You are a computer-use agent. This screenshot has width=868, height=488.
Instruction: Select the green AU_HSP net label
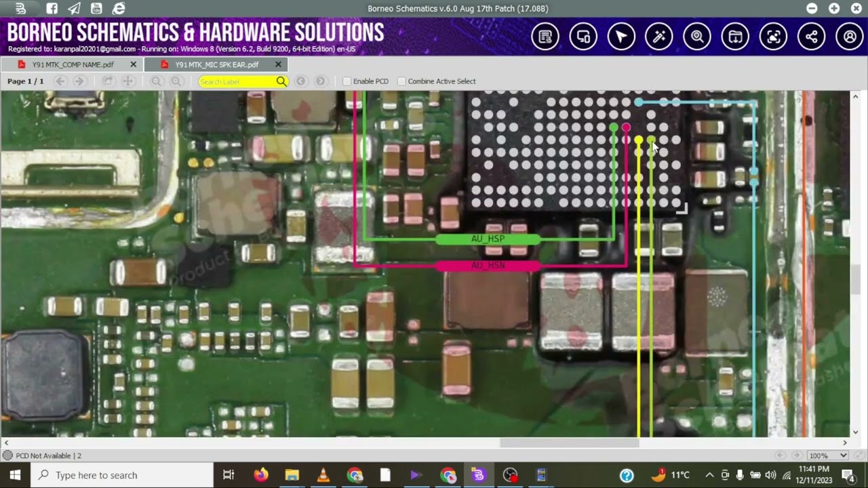[x=488, y=239]
